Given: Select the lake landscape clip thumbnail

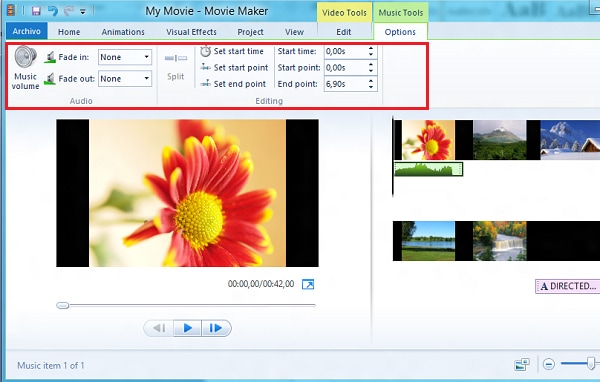Looking at the screenshot, I should (x=428, y=241).
